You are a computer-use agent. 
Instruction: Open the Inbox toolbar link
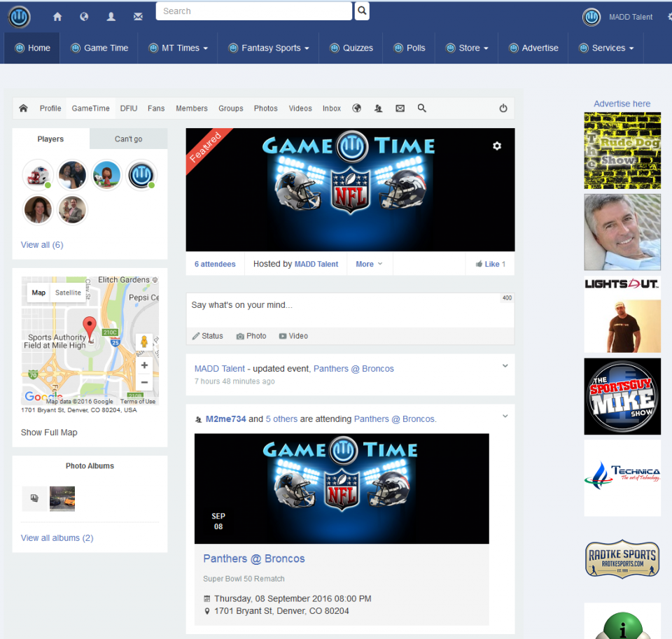tap(332, 108)
